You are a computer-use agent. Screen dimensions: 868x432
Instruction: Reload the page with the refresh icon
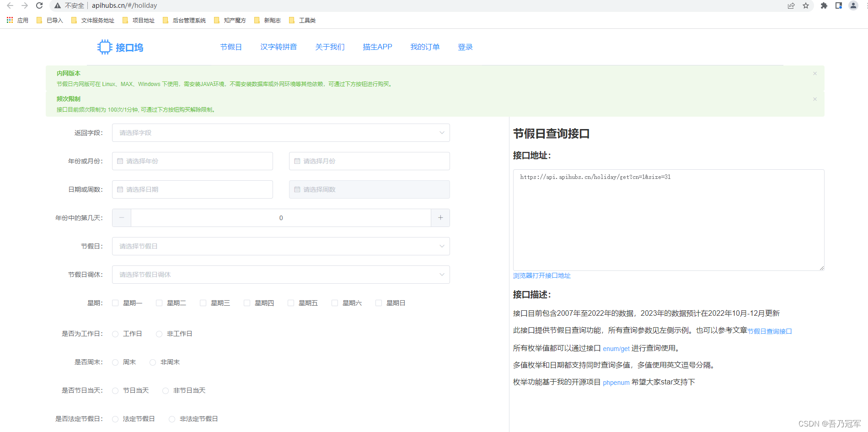[39, 5]
